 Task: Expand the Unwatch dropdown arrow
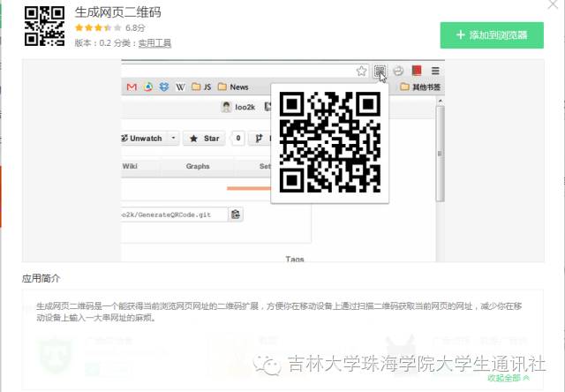click(173, 139)
